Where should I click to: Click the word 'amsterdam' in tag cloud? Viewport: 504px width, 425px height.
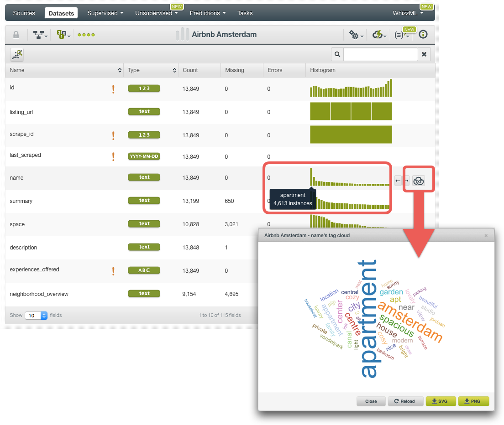[x=411, y=321]
